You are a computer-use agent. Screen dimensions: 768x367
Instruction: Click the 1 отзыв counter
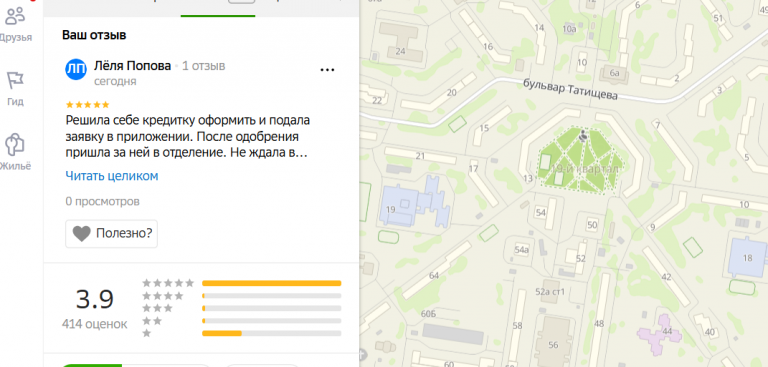204,66
